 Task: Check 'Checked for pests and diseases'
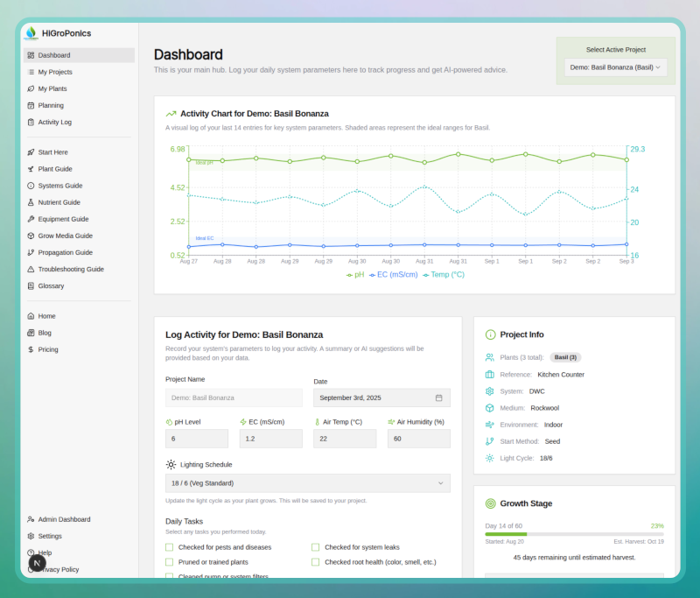tap(170, 547)
